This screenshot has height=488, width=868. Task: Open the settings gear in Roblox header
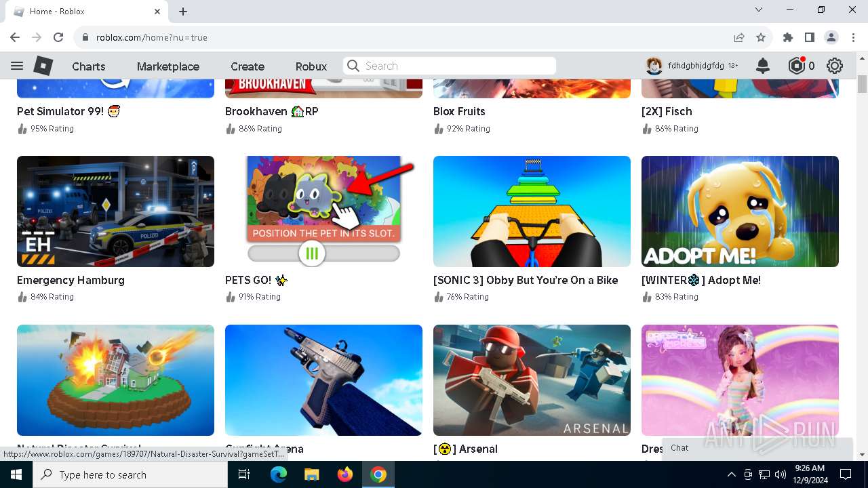click(x=835, y=66)
